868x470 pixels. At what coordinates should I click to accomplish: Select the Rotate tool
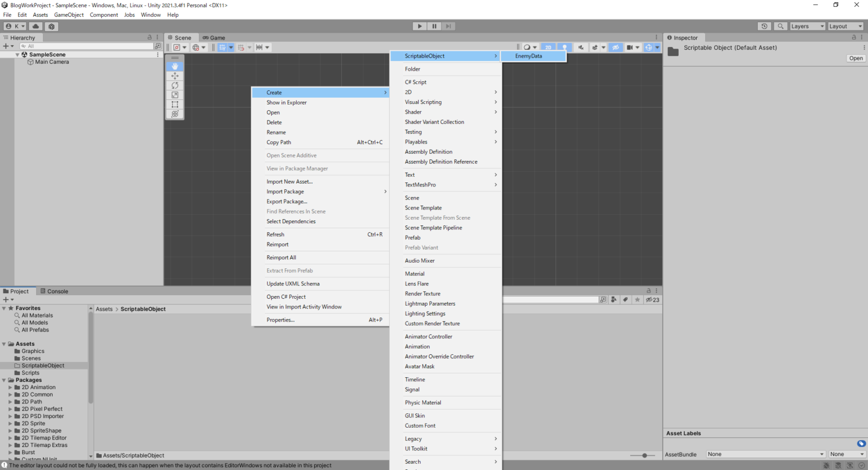pos(175,85)
